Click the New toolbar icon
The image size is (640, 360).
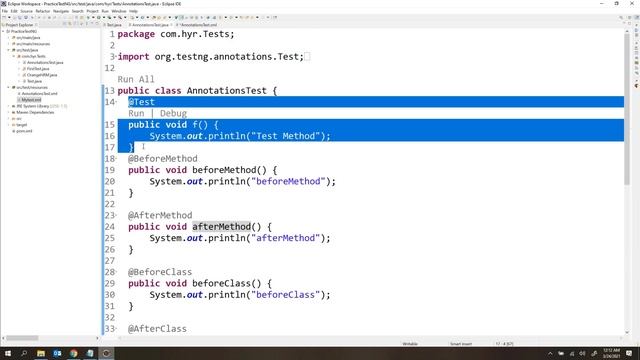click(4, 18)
